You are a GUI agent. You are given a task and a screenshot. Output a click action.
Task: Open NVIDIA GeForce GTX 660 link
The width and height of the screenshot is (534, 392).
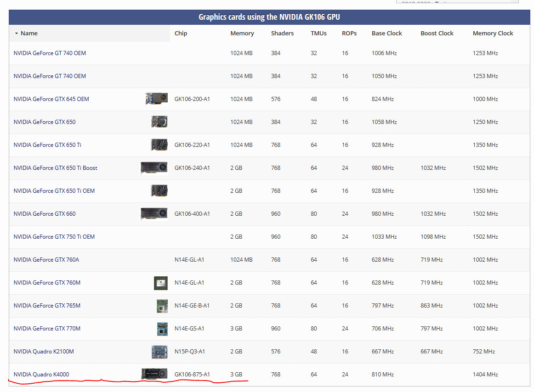[45, 214]
